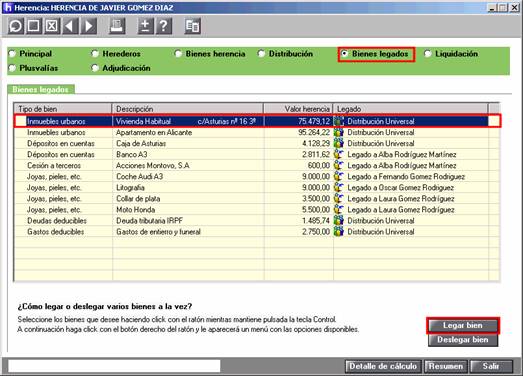Select the Caja de Asturias cell
Image resolution: width=523 pixels, height=376 pixels.
coord(188,143)
